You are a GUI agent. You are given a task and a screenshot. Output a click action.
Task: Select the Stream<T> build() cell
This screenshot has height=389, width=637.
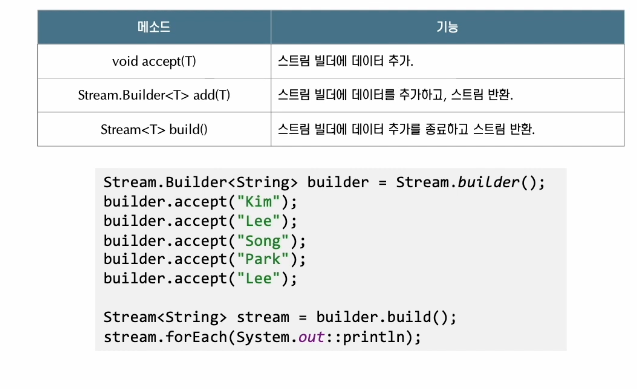(x=154, y=129)
